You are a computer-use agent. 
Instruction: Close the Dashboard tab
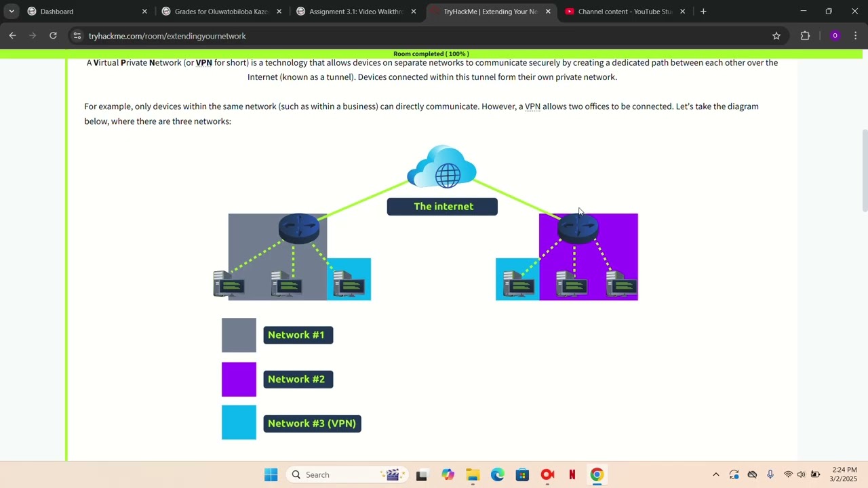[144, 12]
